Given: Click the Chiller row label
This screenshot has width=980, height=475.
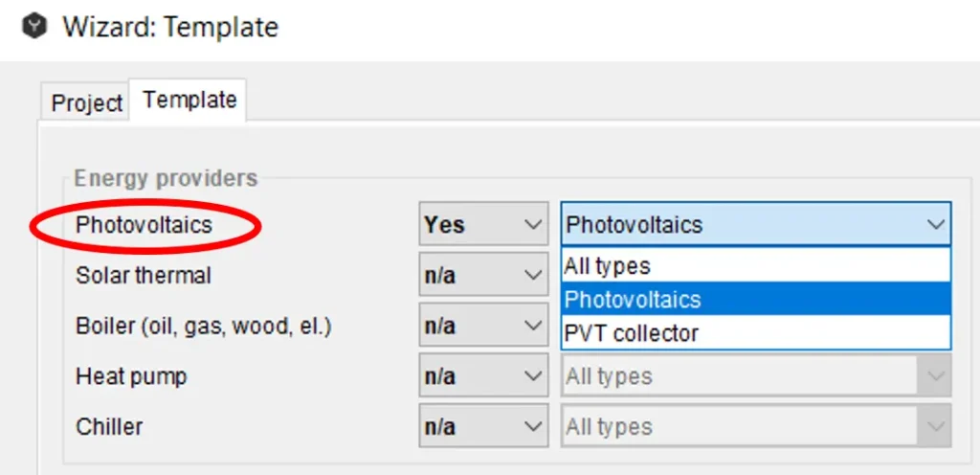Looking at the screenshot, I should point(108,427).
